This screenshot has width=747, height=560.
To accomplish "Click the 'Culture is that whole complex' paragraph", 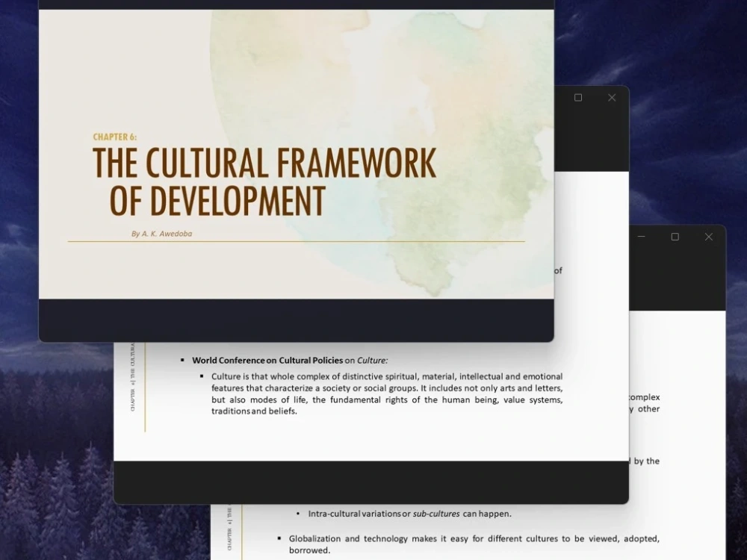I will click(387, 393).
